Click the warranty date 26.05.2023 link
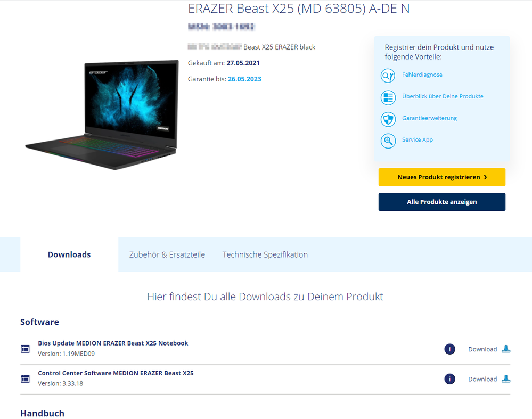The width and height of the screenshot is (532, 419). (x=244, y=79)
